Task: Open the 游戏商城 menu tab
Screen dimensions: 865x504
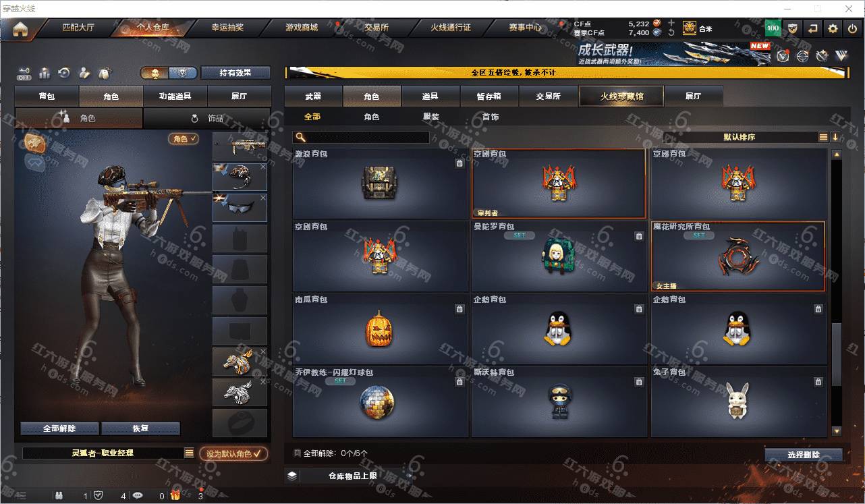Action: coord(301,28)
